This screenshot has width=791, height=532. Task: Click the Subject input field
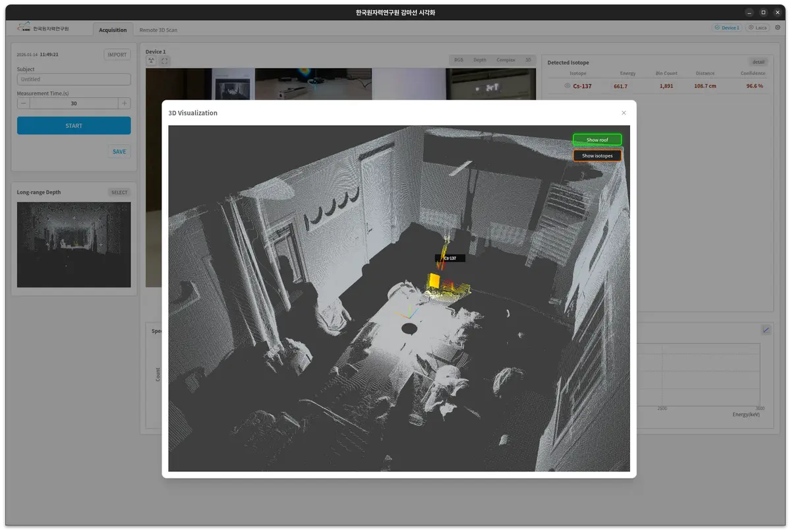(x=74, y=79)
